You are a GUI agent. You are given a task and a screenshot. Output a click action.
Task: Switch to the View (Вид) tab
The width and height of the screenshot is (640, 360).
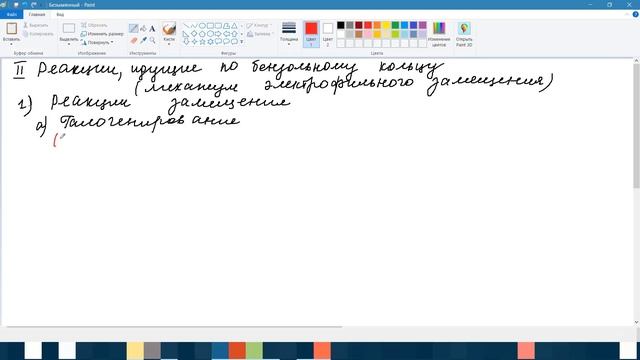coord(60,14)
